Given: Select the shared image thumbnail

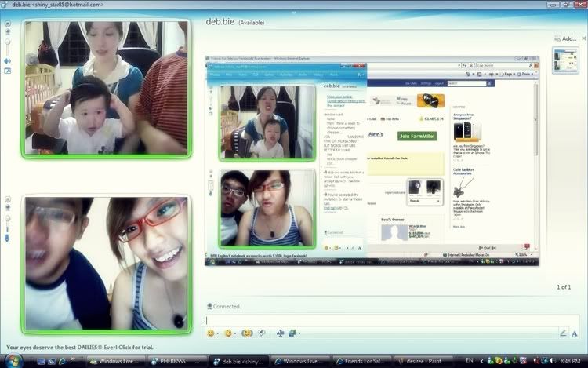Looking at the screenshot, I should coord(565,60).
